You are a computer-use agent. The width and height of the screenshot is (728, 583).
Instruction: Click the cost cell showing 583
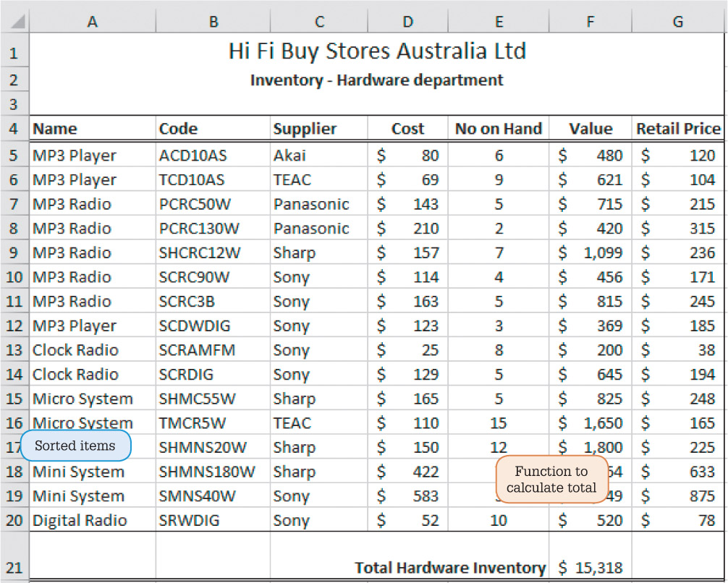(407, 495)
